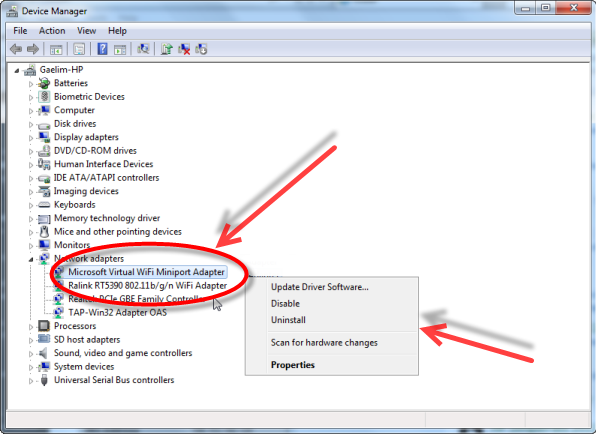
Task: Expand the Universal Serial Bus controllers node
Action: pyautogui.click(x=31, y=380)
